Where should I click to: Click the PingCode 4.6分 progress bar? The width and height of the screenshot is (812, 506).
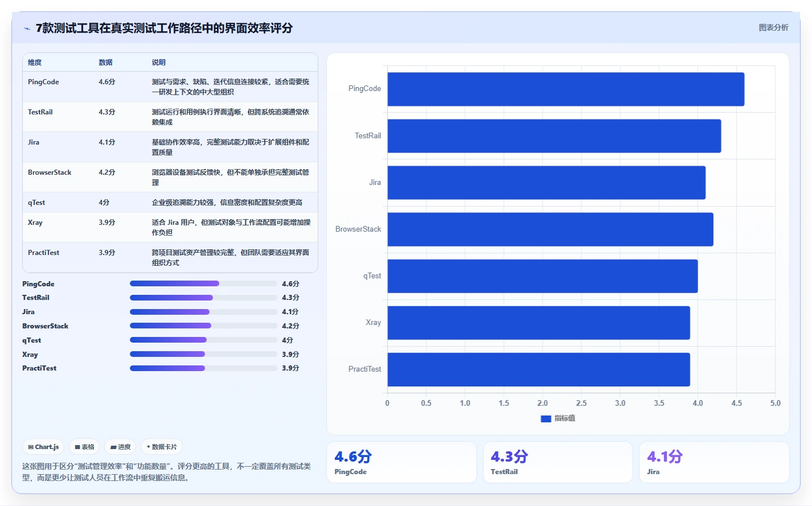(203, 283)
